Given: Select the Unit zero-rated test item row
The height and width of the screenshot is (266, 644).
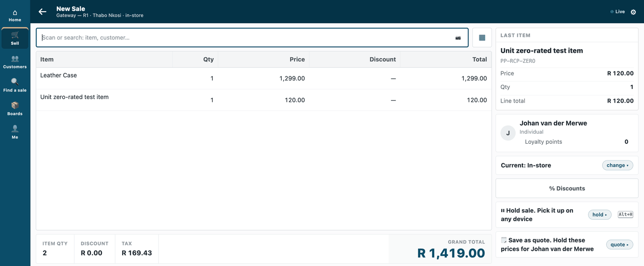Looking at the screenshot, I should click(x=264, y=100).
